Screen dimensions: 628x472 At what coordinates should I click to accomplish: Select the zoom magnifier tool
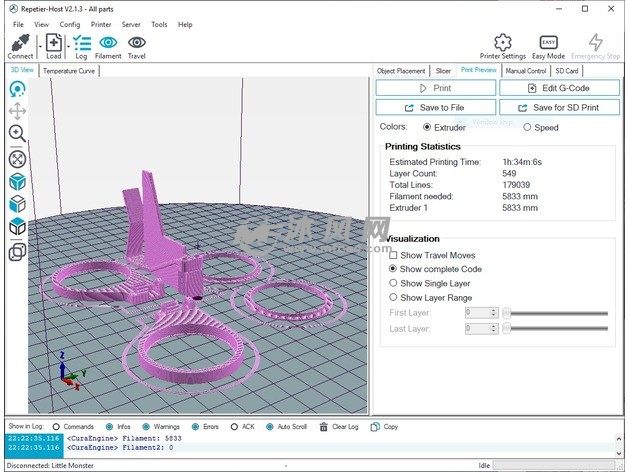17,134
